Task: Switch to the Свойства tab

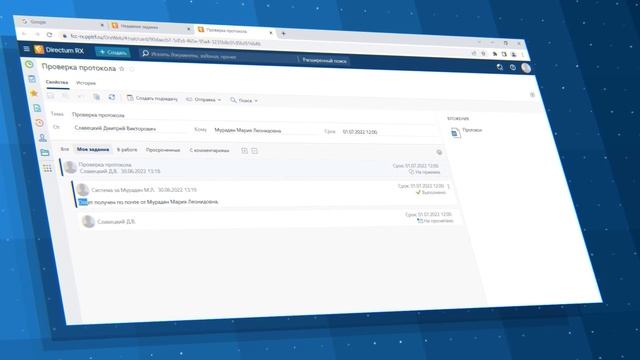Action: (x=57, y=82)
